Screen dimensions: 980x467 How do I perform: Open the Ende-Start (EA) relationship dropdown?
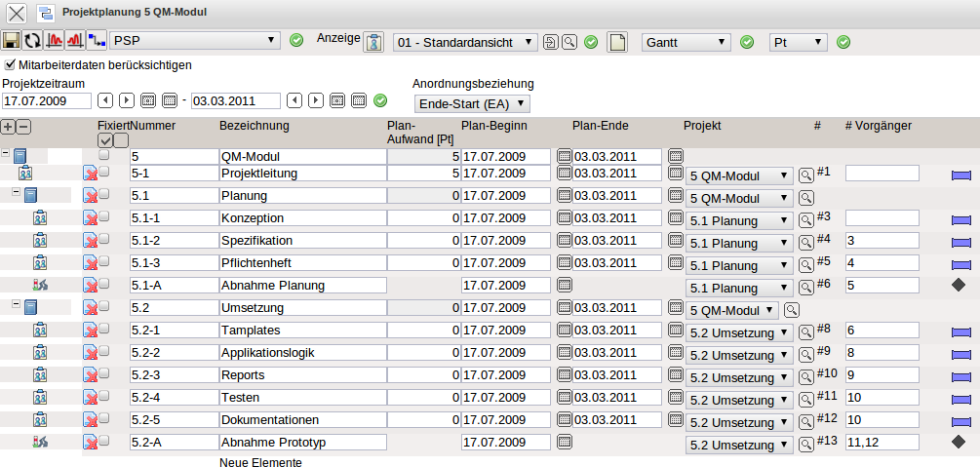[472, 103]
